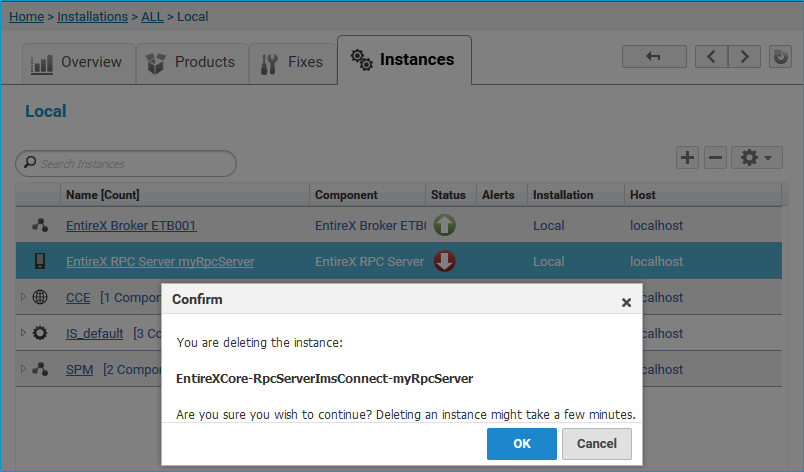Screen dimensions: 804x472
Task: Open the ALL breadcrumb link
Action: (152, 16)
